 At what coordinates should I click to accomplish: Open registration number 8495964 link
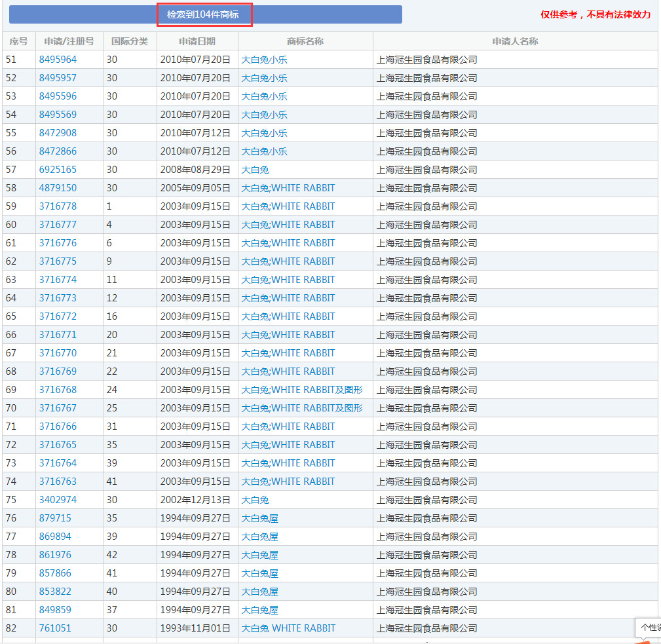pyautogui.click(x=58, y=60)
